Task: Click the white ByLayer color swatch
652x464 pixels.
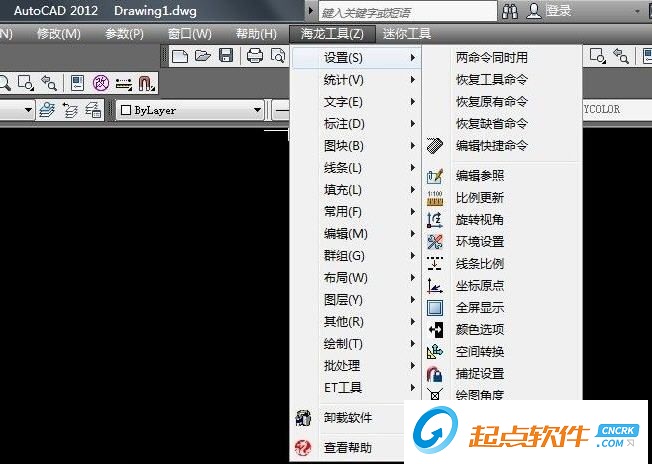Action: coord(125,110)
